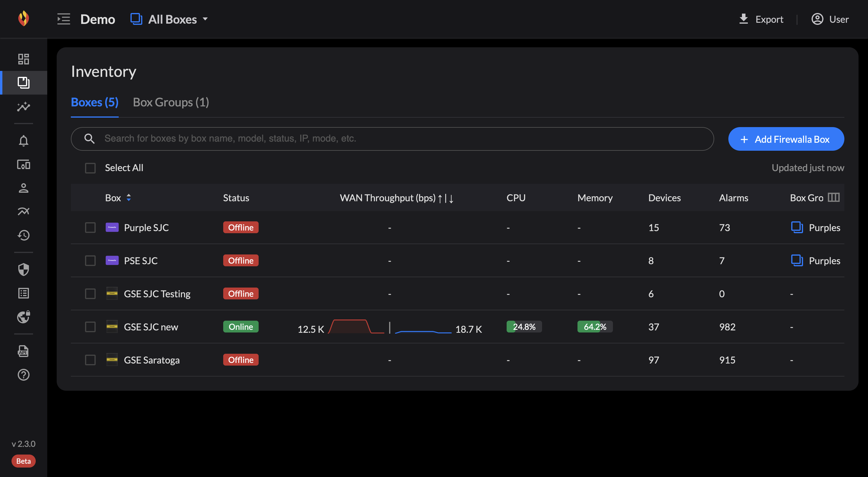Click the 982 alarms value
The image size is (868, 477).
tap(727, 327)
